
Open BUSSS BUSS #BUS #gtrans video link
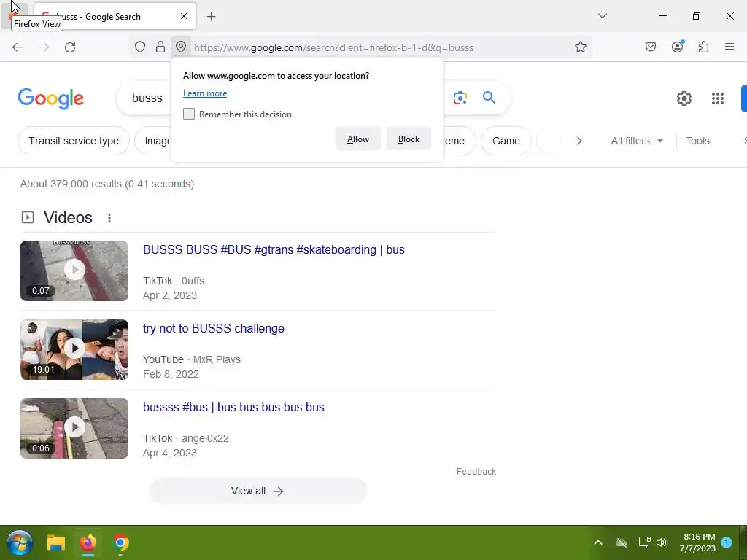coord(274,249)
